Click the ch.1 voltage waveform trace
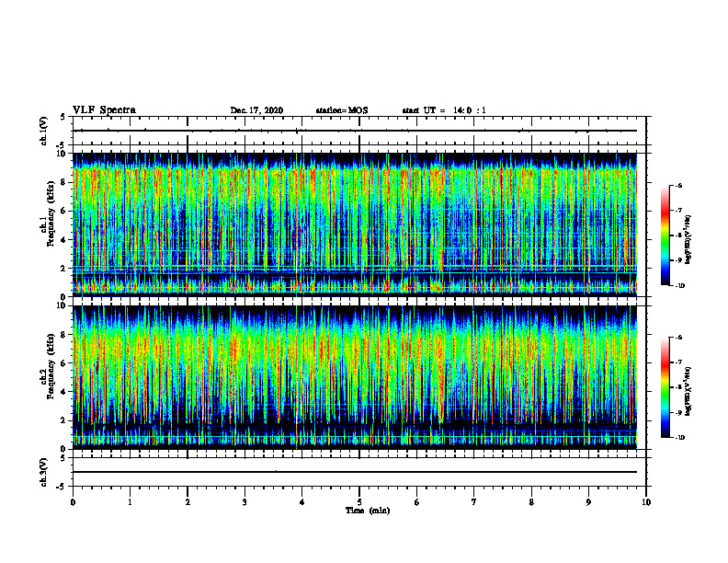728x563 pixels. 355,131
